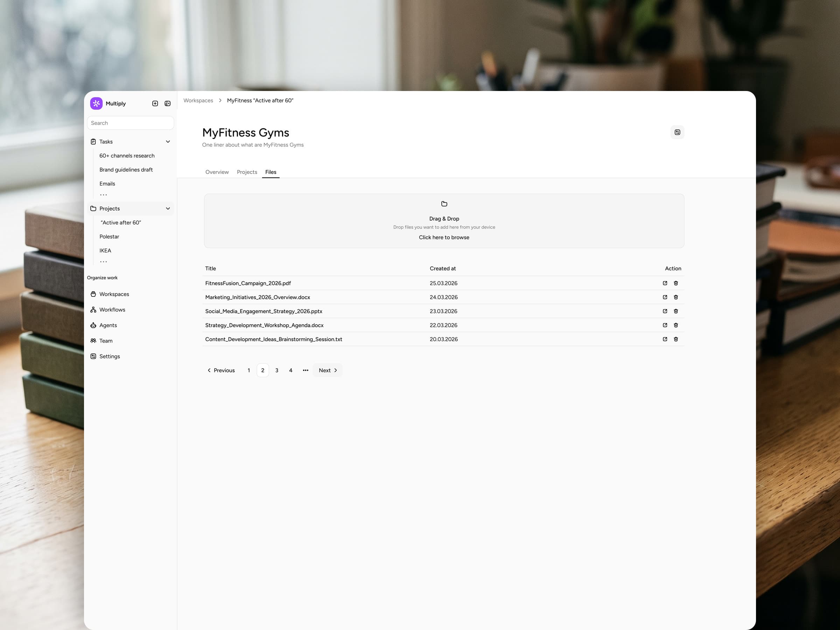
Task: Click the Title column header
Action: tap(210, 268)
